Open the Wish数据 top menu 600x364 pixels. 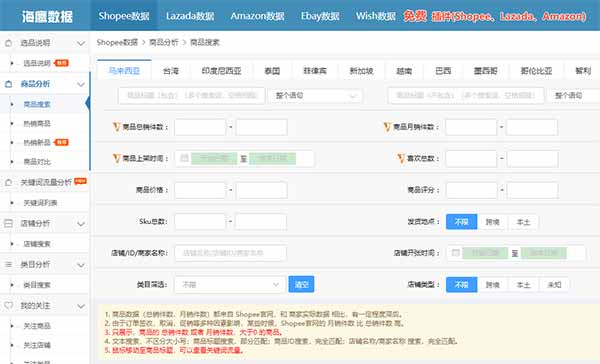(x=375, y=16)
